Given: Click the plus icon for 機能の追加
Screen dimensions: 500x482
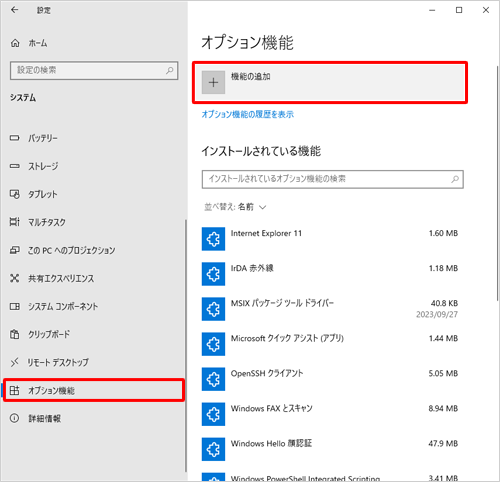Looking at the screenshot, I should coord(213,82).
